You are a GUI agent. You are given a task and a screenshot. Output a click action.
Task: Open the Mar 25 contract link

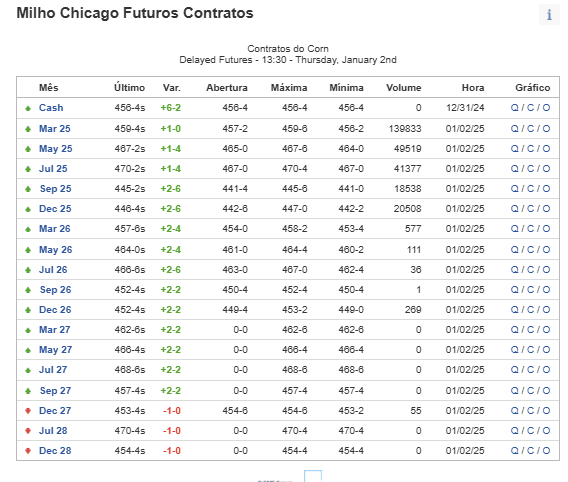(x=55, y=129)
